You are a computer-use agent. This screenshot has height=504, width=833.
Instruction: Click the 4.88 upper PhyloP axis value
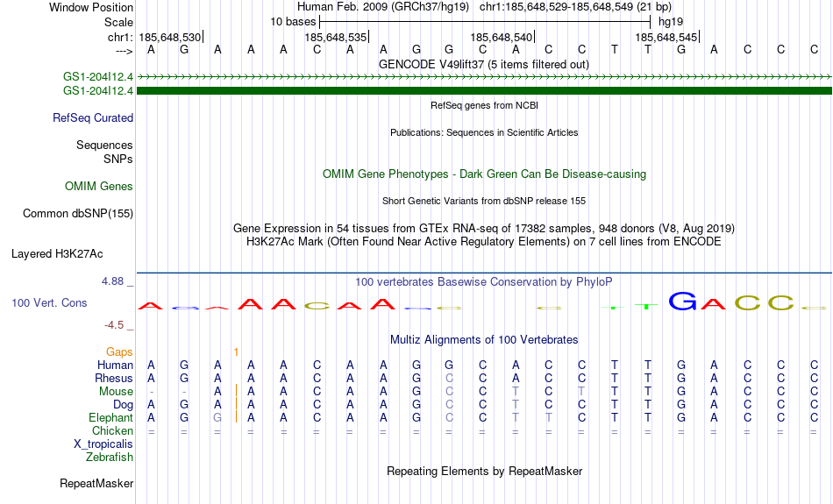tap(112, 281)
